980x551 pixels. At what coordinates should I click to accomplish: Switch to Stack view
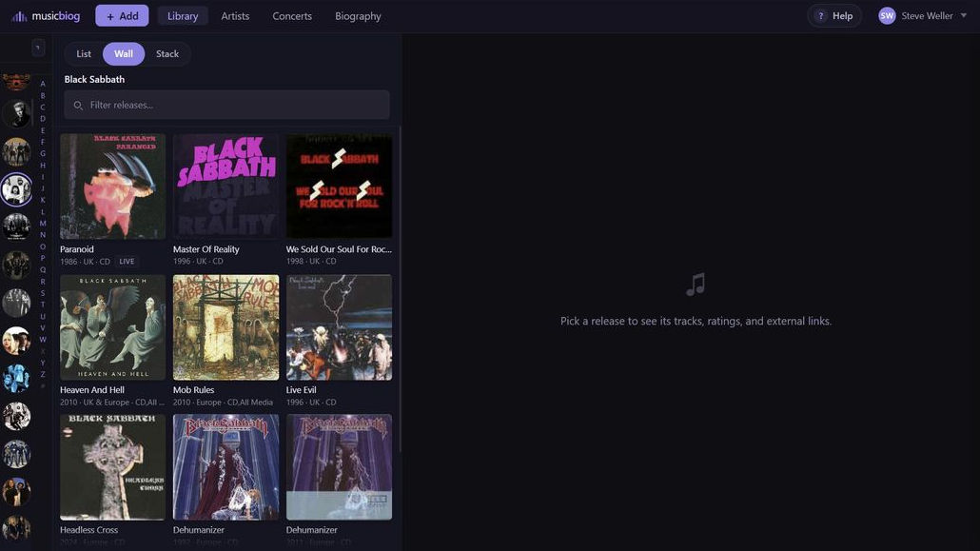pyautogui.click(x=167, y=54)
